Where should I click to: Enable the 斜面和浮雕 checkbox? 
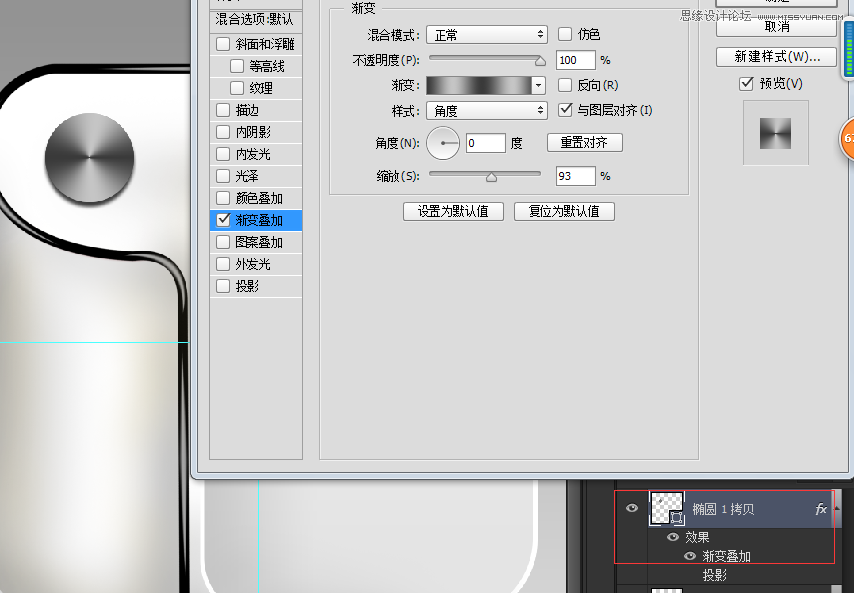point(223,44)
